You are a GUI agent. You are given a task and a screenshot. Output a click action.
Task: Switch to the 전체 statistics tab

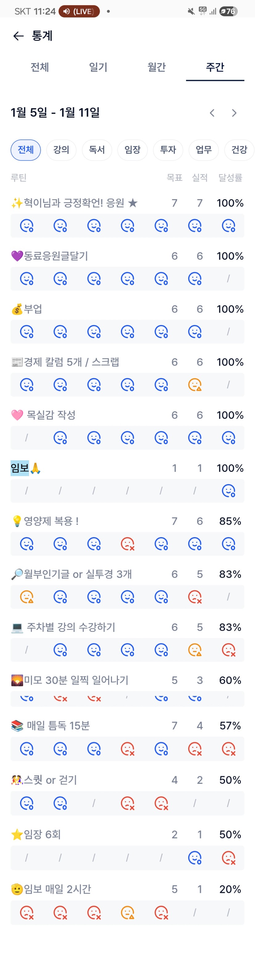point(40,67)
